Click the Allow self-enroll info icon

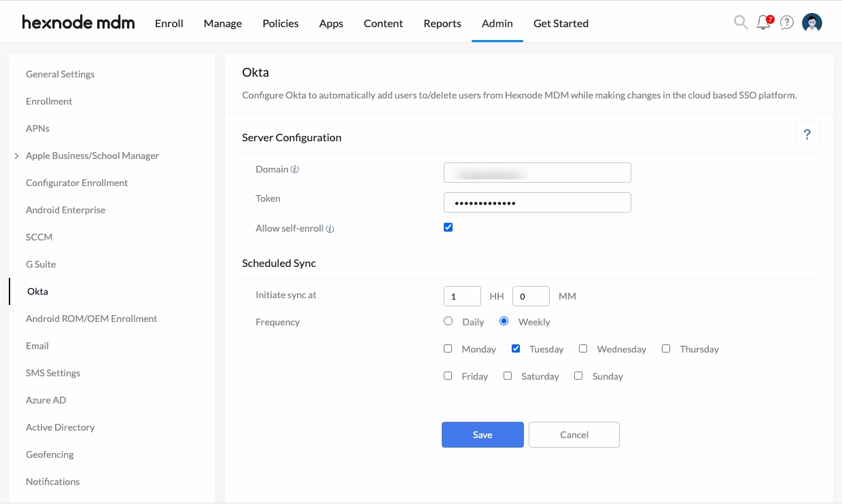click(x=330, y=229)
